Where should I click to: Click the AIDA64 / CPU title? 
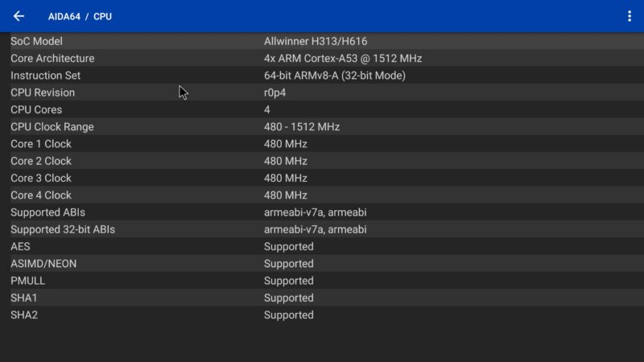tap(80, 16)
